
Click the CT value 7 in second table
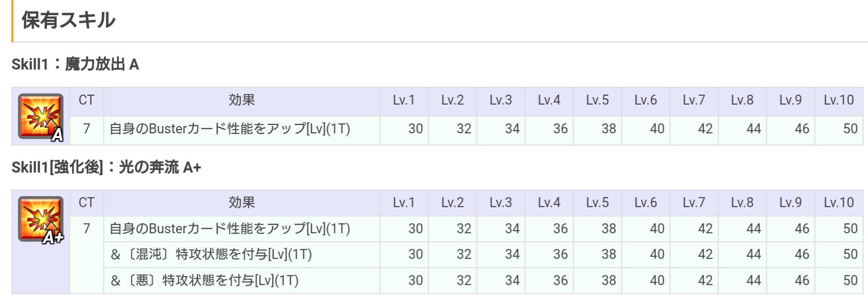[x=87, y=229]
